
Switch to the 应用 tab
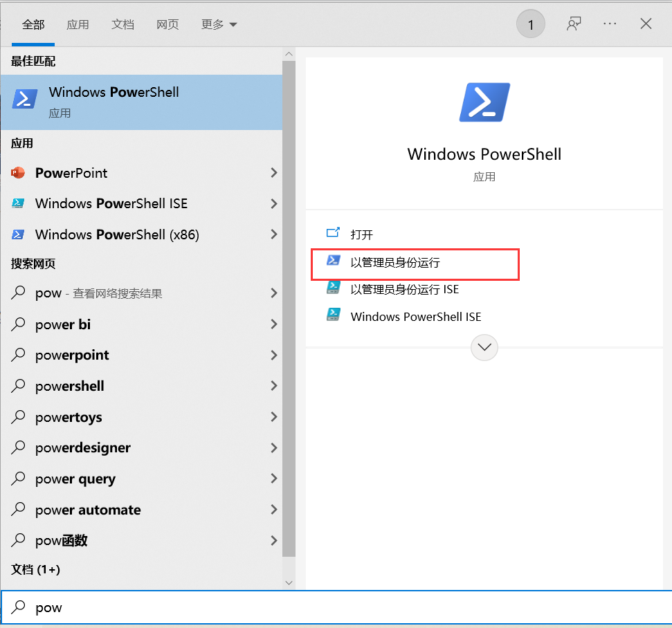click(x=78, y=24)
